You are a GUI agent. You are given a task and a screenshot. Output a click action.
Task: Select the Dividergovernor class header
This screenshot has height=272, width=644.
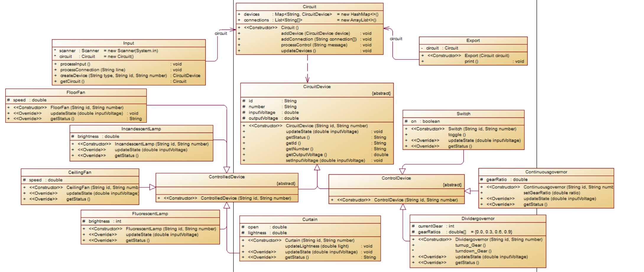pos(478,218)
